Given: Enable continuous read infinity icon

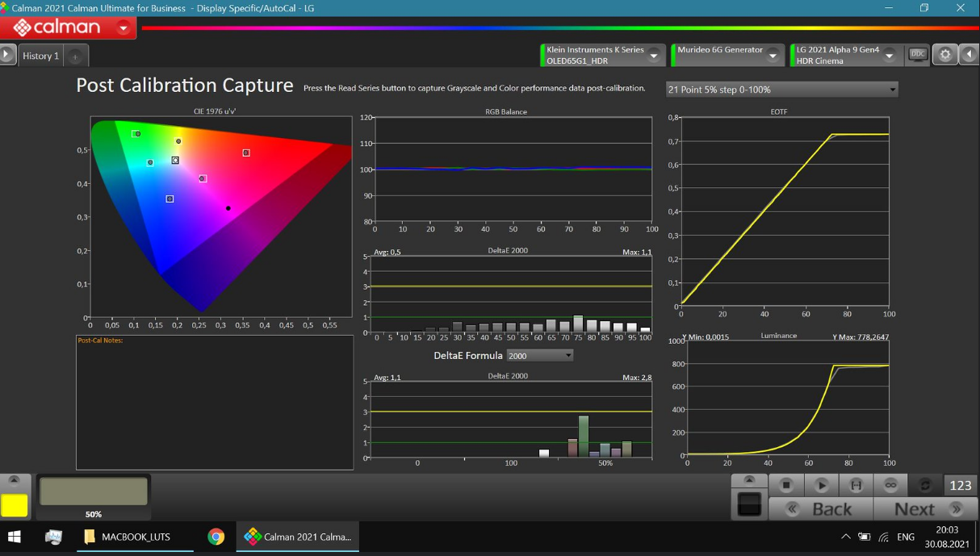Looking at the screenshot, I should 891,485.
